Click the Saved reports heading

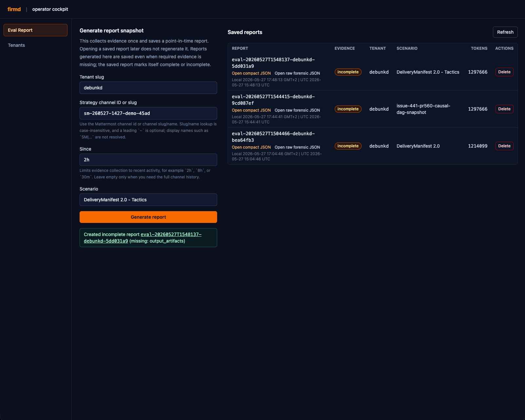coord(245,32)
